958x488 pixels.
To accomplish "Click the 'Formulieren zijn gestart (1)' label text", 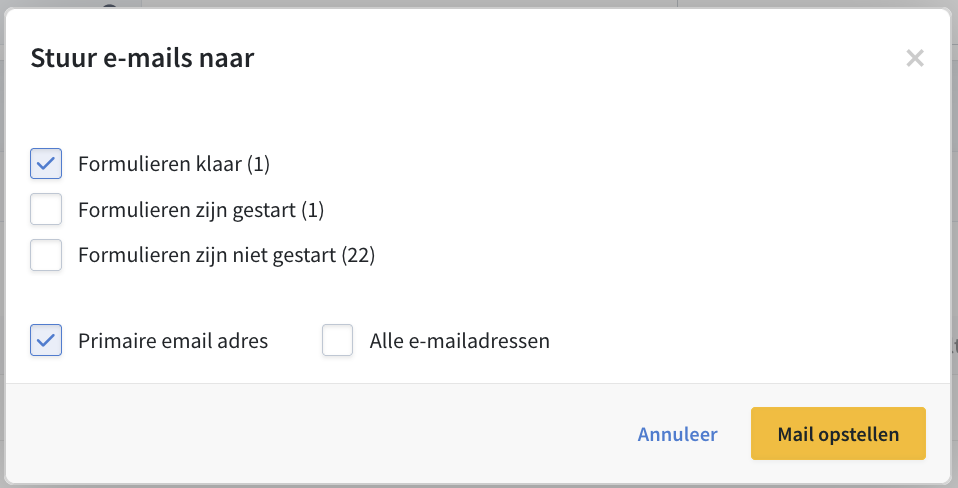I will [x=200, y=210].
